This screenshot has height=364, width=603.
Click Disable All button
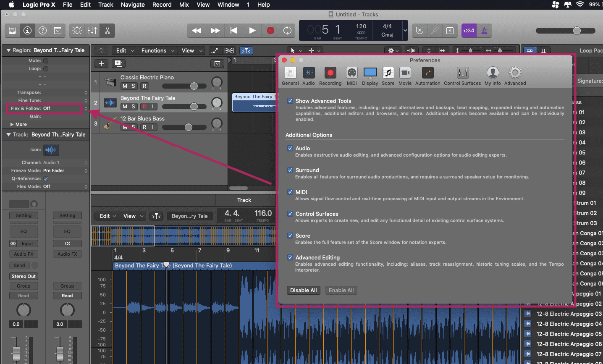[x=304, y=290]
